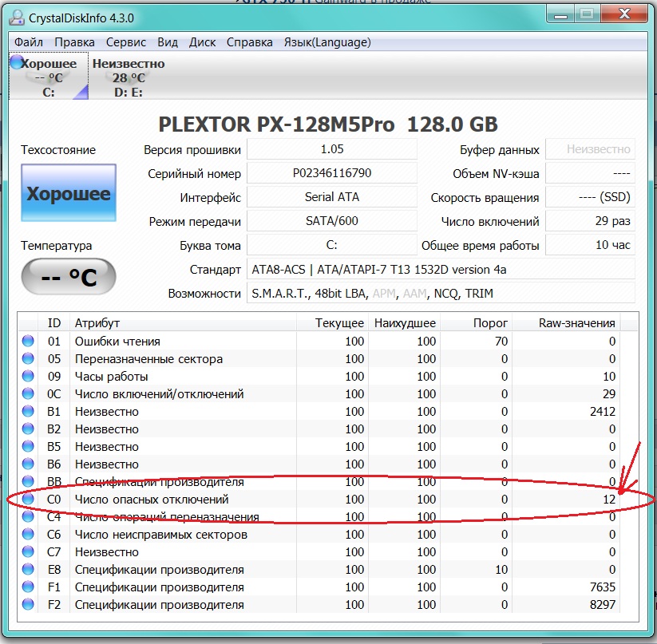Image resolution: width=657 pixels, height=644 pixels.
Task: Select the Переназначенные сектора row text
Action: pos(148,359)
